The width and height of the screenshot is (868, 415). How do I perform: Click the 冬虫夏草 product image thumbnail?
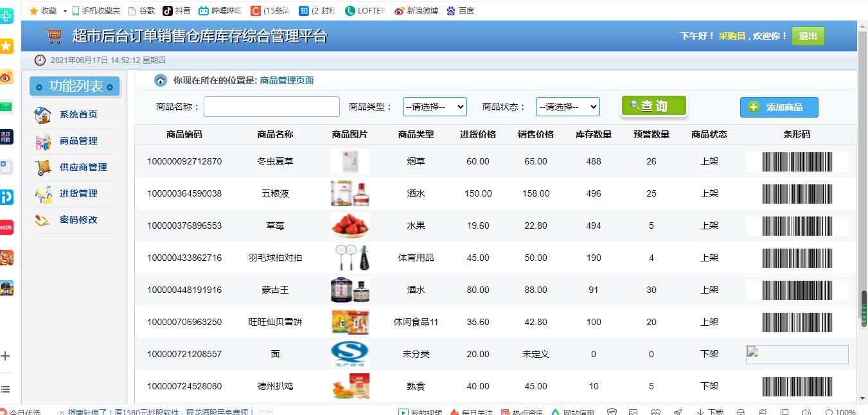pos(350,161)
